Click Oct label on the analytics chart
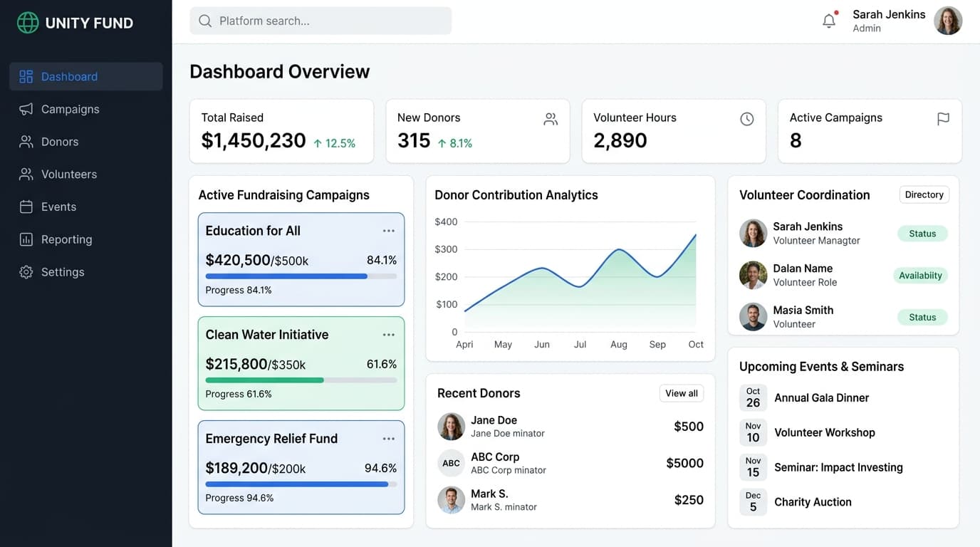 (696, 345)
